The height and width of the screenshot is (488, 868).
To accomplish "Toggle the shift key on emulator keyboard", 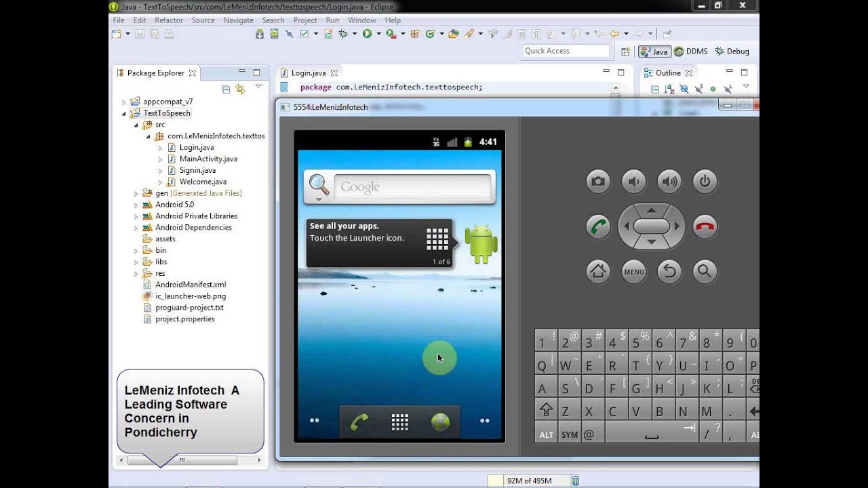I will pyautogui.click(x=546, y=411).
